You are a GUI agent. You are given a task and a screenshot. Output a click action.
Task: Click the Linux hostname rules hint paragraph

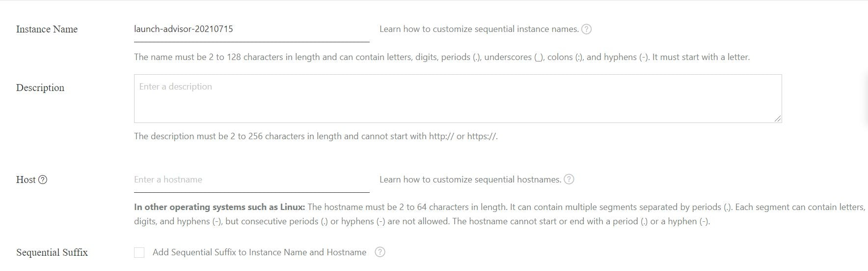tap(499, 214)
